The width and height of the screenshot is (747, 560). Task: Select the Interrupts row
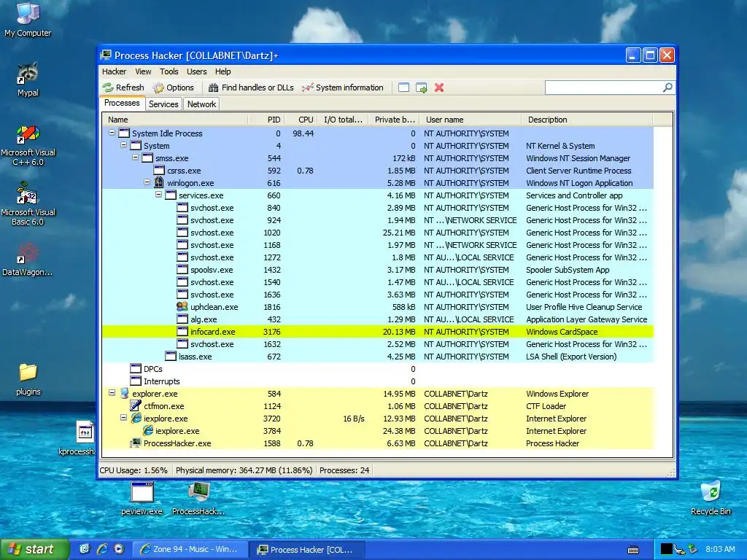[378, 381]
